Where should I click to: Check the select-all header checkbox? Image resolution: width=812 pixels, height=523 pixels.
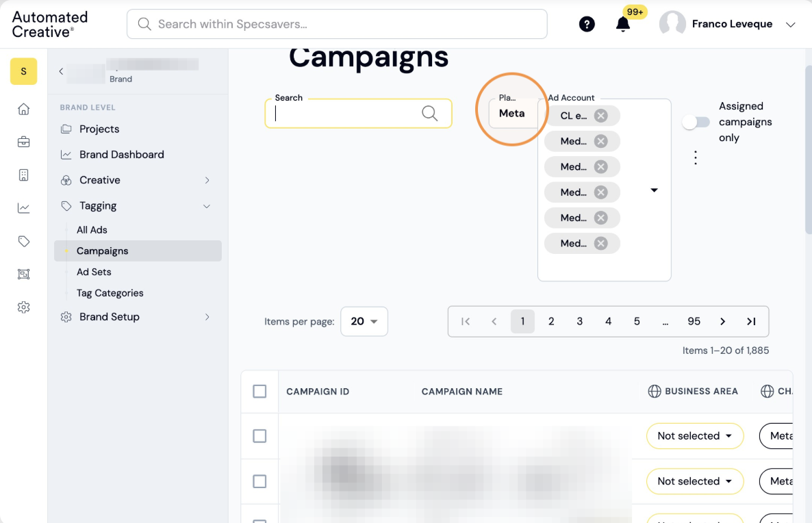(x=259, y=392)
